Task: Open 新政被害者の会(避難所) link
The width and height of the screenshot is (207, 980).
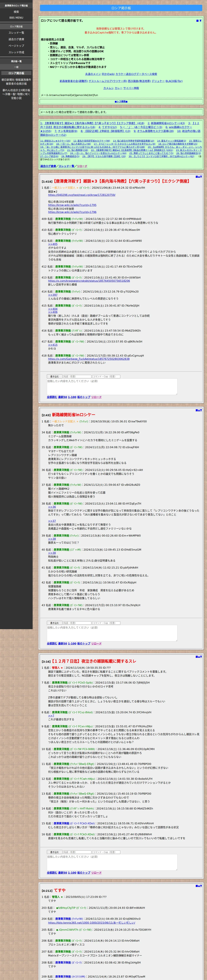Action: point(73,81)
